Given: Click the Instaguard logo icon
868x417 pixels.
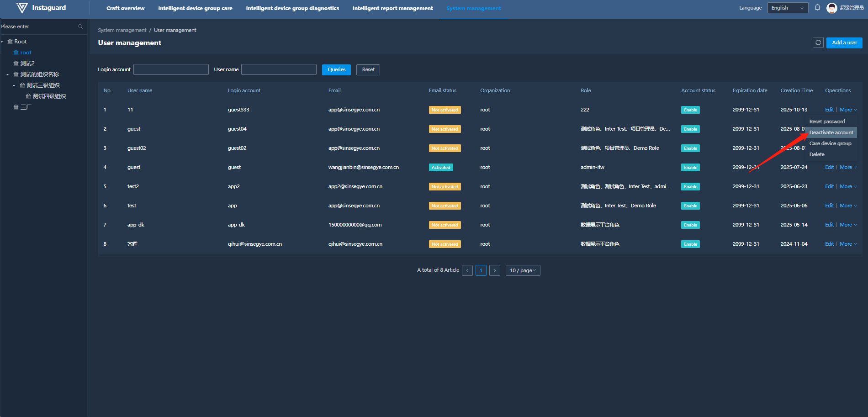Looking at the screenshot, I should click(x=22, y=8).
